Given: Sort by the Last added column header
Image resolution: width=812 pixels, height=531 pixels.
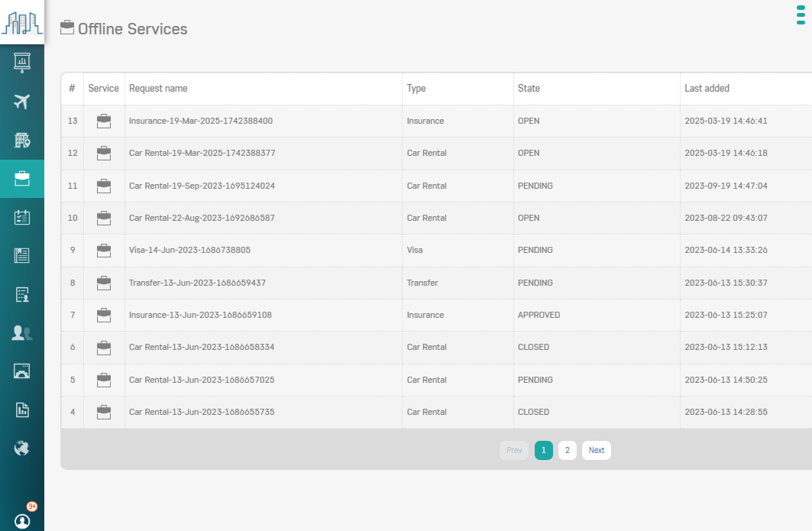Looking at the screenshot, I should click(707, 89).
